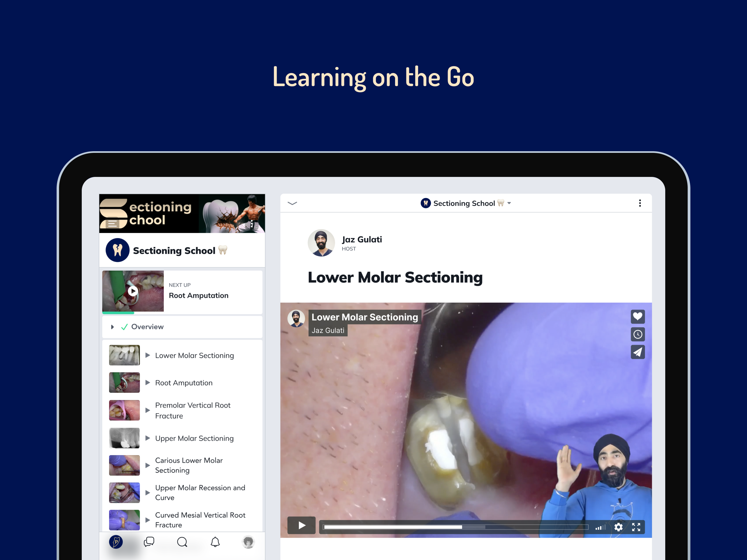Open the hamburger menu on the Sectioning School banner
The image size is (747, 560).
(112, 224)
